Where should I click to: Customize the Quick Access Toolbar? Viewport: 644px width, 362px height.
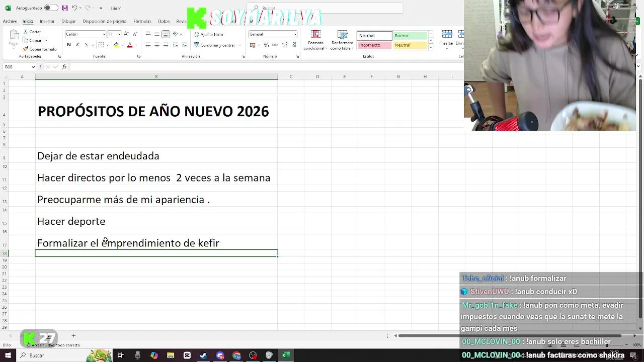tap(101, 8)
